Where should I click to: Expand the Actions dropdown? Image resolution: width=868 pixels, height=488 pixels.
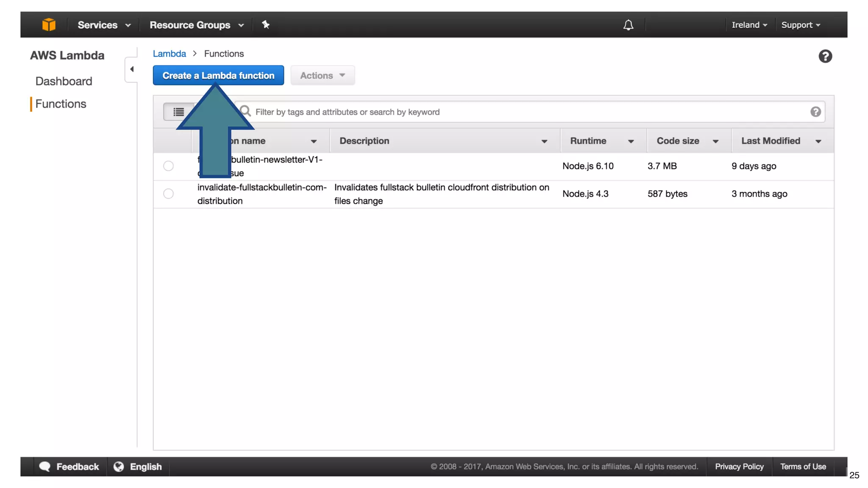pos(323,75)
